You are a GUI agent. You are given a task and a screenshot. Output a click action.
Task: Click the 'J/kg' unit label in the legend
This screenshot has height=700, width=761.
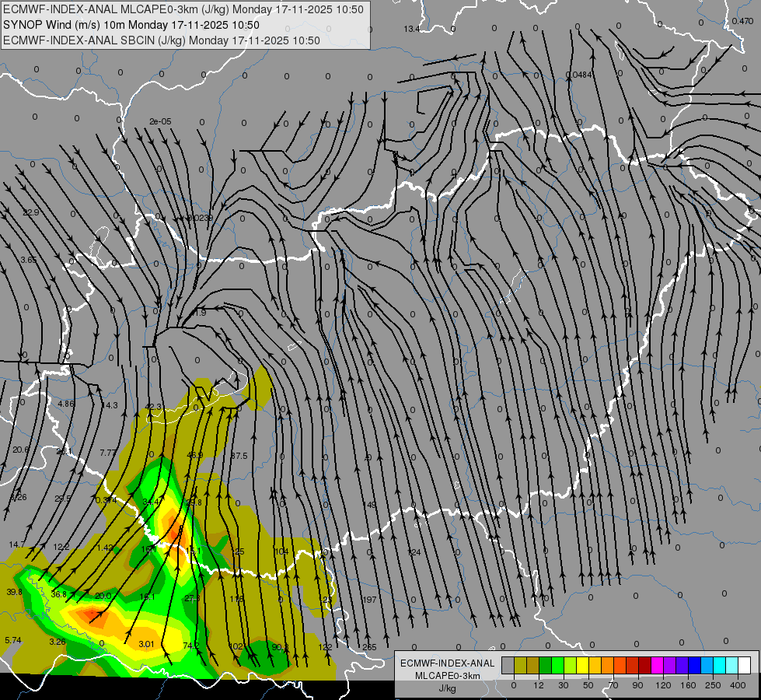click(448, 688)
